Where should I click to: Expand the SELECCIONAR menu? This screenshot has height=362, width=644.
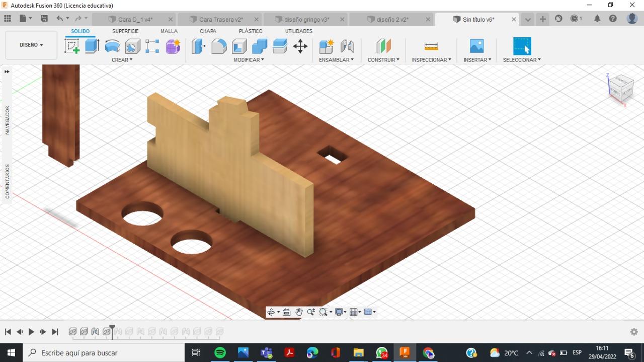pos(522,60)
